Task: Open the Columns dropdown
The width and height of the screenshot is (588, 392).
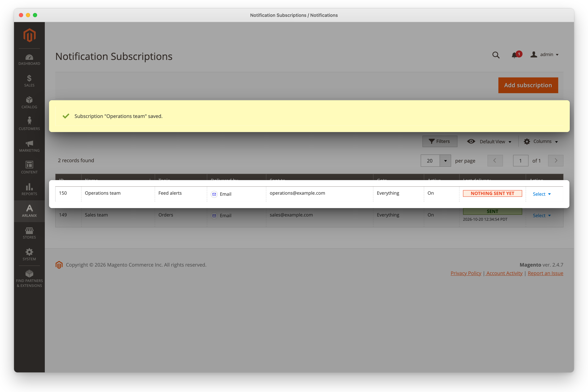Action: (541, 141)
